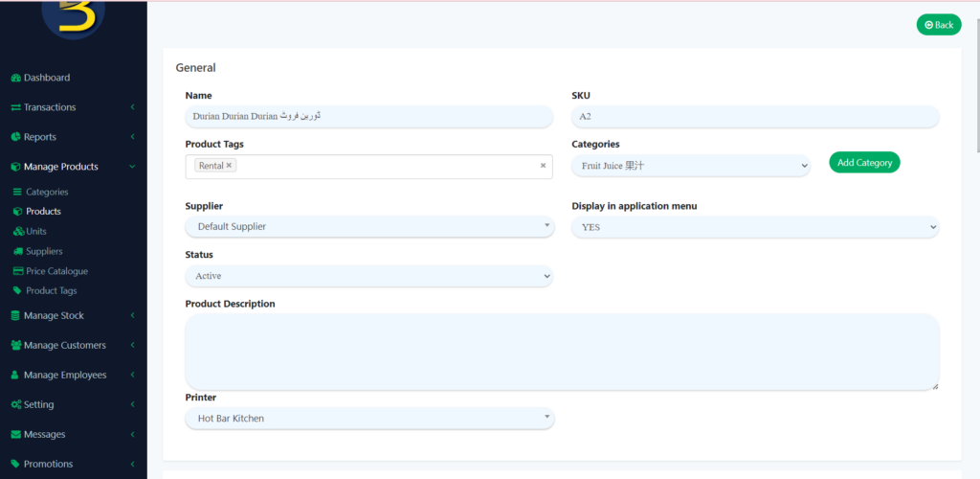The height and width of the screenshot is (479, 980).
Task: Click the Transactions icon in sidebar
Action: (x=15, y=107)
